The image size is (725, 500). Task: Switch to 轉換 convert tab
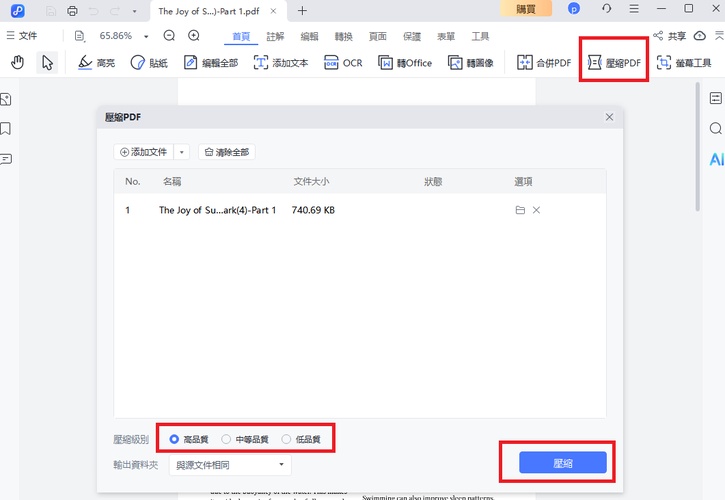(344, 36)
